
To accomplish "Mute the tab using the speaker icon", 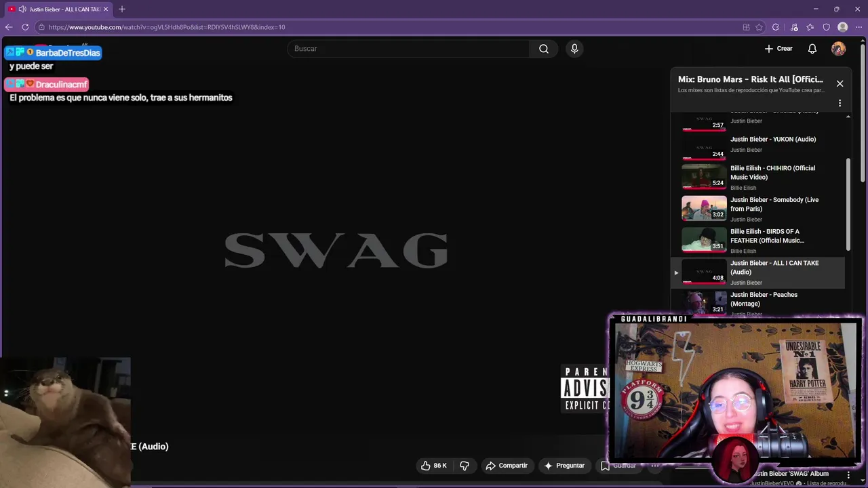I will pyautogui.click(x=22, y=9).
